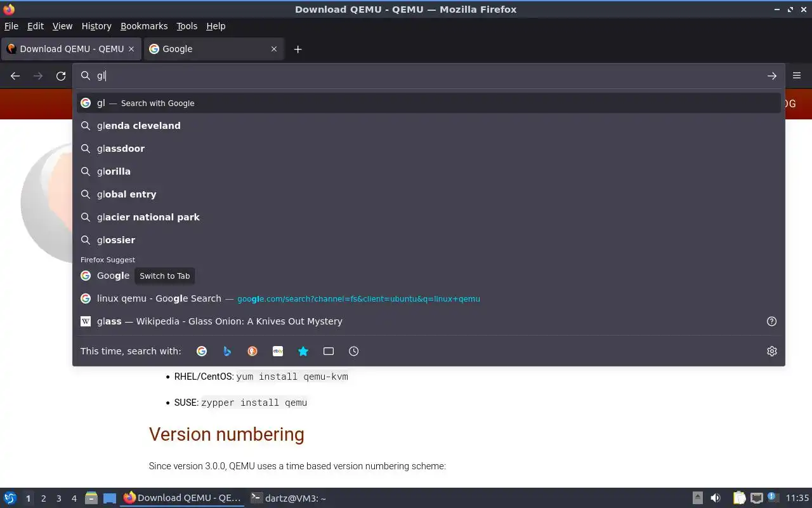Open the Tools menu
Screen dimensions: 812x508
pyautogui.click(x=187, y=26)
